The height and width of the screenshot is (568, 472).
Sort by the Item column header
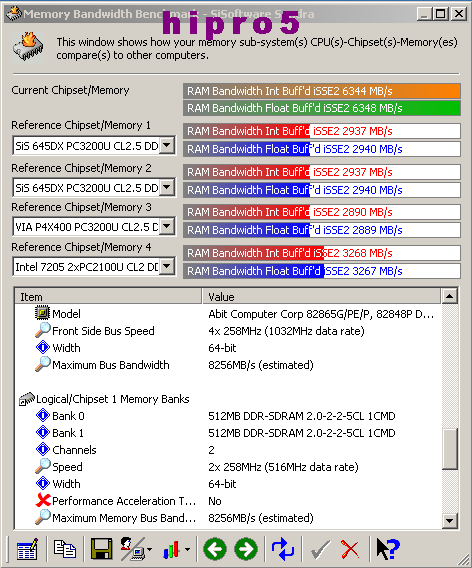point(108,297)
